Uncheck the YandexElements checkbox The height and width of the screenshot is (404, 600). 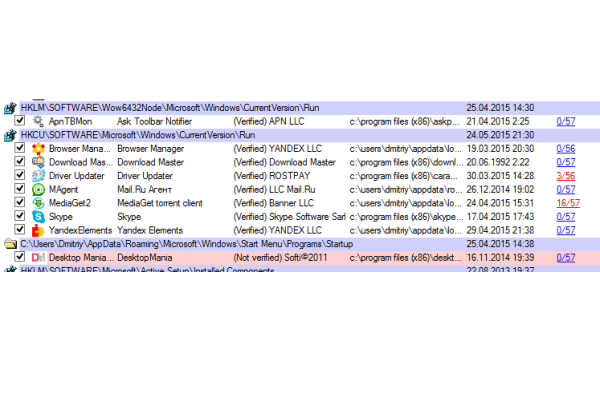[20, 230]
